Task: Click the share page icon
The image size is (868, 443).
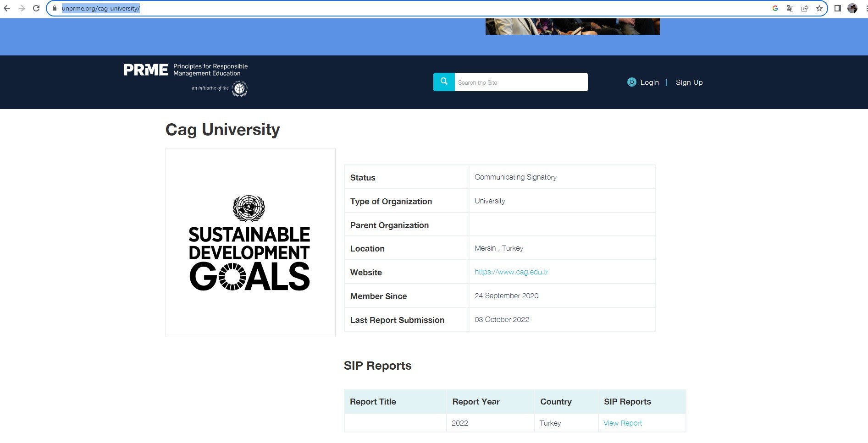Action: (x=804, y=8)
